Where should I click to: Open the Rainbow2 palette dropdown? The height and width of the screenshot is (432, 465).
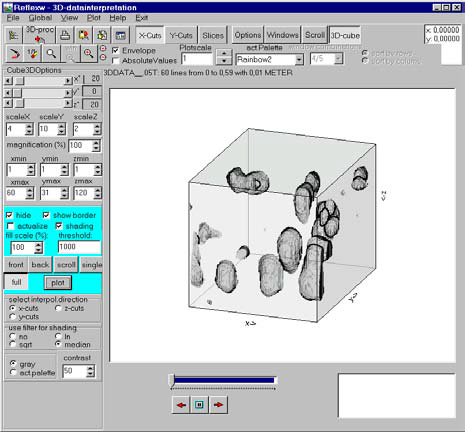click(299, 60)
